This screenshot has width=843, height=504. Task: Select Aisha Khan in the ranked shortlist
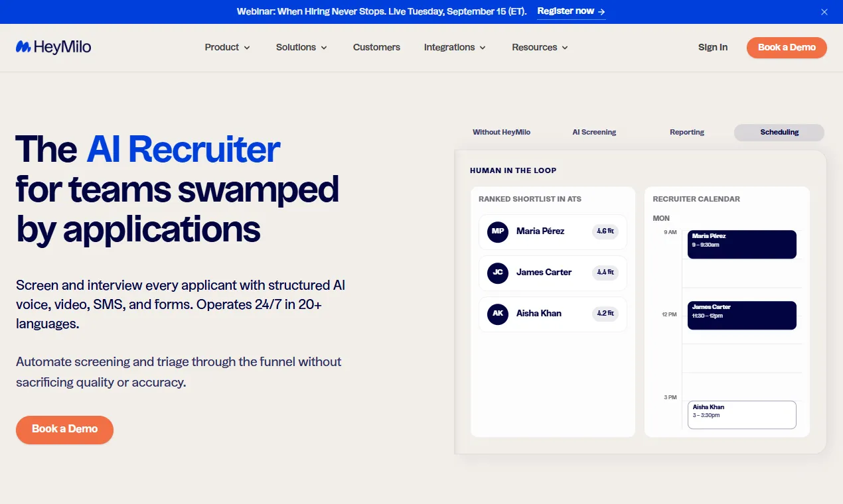(553, 314)
